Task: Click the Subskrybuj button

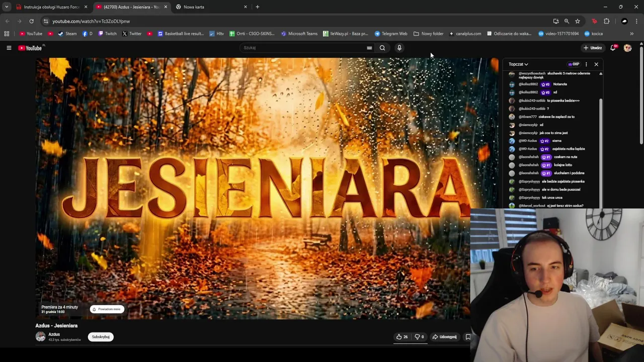Action: point(101,337)
